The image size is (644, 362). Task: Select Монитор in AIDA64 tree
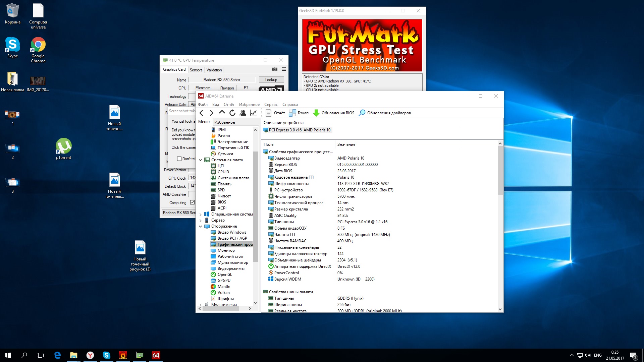click(226, 250)
